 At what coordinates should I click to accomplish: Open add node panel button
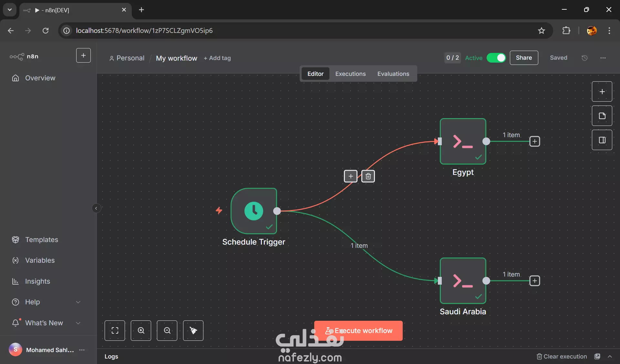point(602,92)
